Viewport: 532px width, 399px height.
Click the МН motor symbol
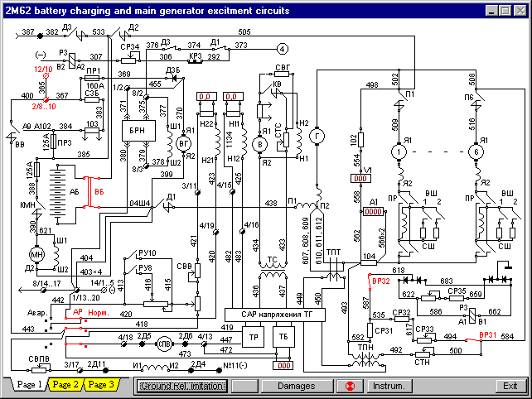tap(37, 253)
